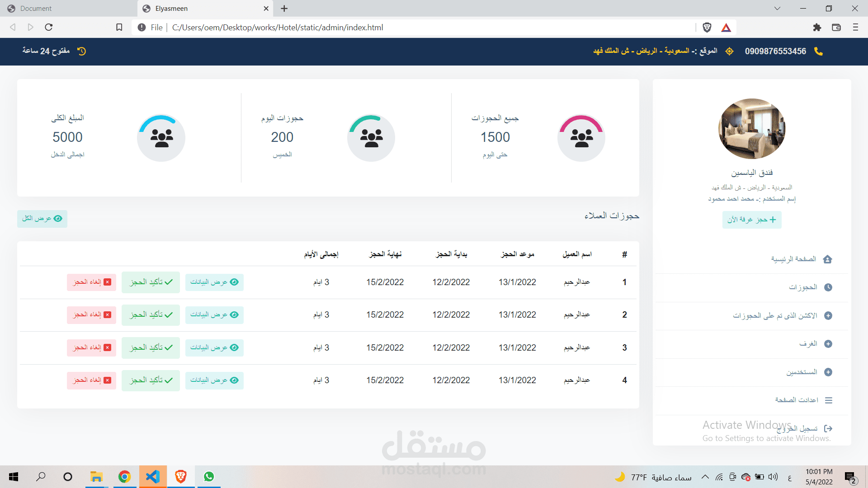
Task: Click the page settings hamburger icon in sidebar
Action: (828, 400)
